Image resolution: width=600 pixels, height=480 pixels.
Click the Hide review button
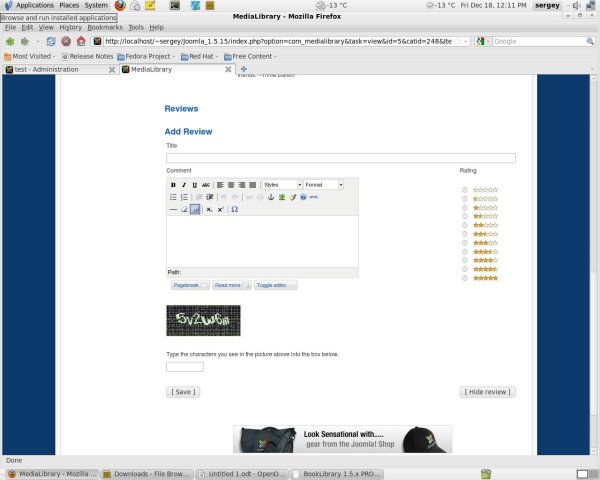(488, 392)
